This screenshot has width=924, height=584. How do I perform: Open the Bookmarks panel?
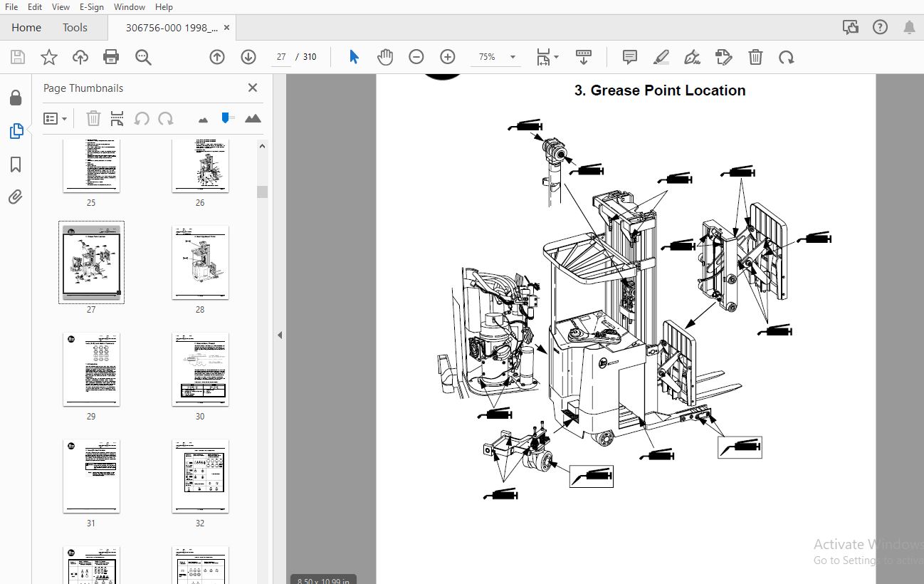point(16,165)
